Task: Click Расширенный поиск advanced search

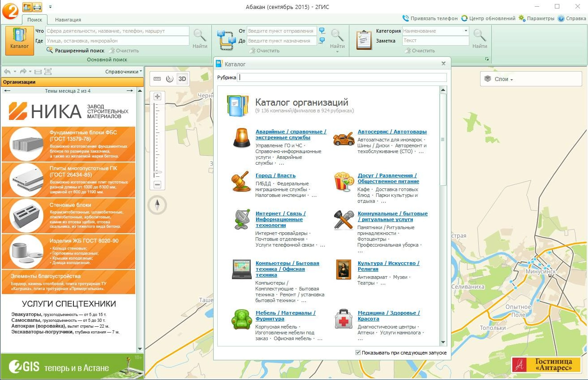Action: [75, 51]
